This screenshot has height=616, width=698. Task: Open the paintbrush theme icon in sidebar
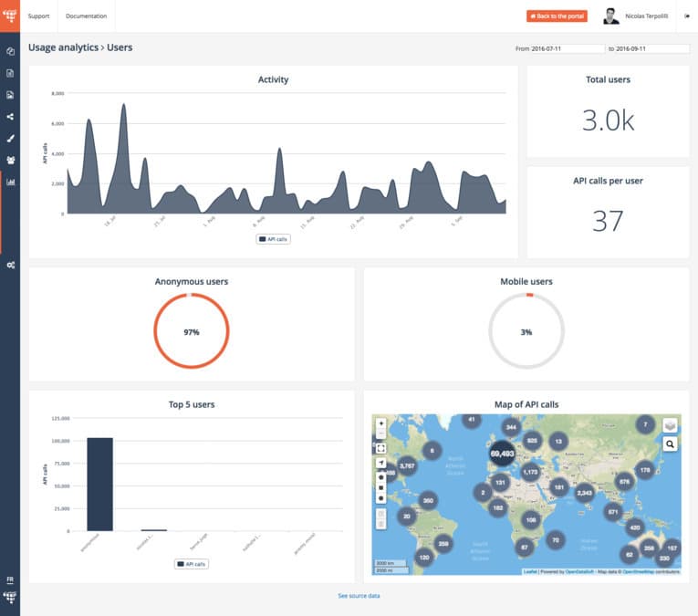click(x=10, y=139)
